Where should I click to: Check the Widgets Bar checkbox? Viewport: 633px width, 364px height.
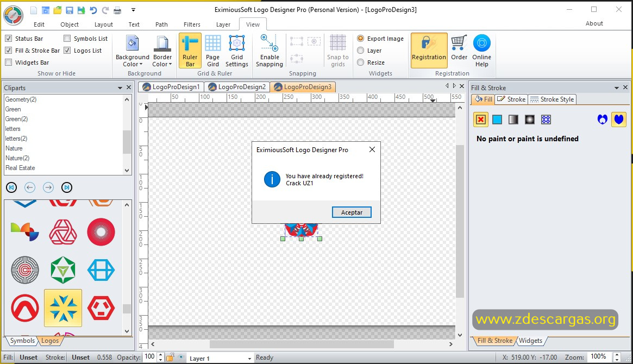(x=9, y=62)
